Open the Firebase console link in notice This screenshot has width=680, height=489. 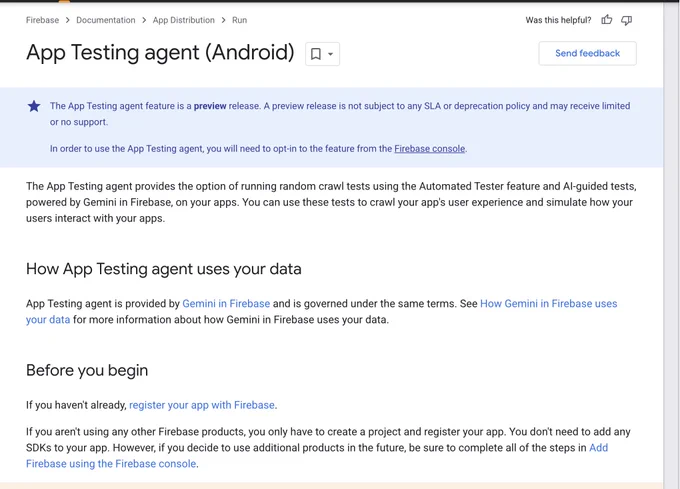click(429, 149)
